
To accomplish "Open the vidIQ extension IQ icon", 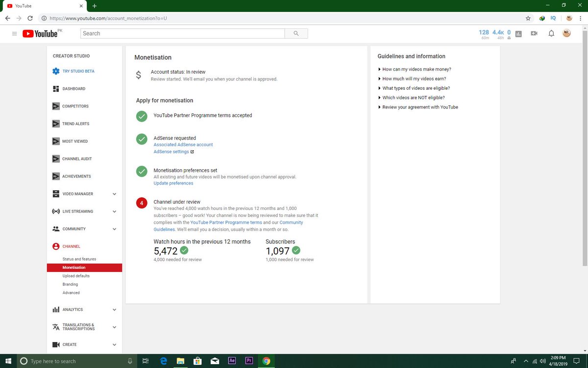I will coord(553,18).
